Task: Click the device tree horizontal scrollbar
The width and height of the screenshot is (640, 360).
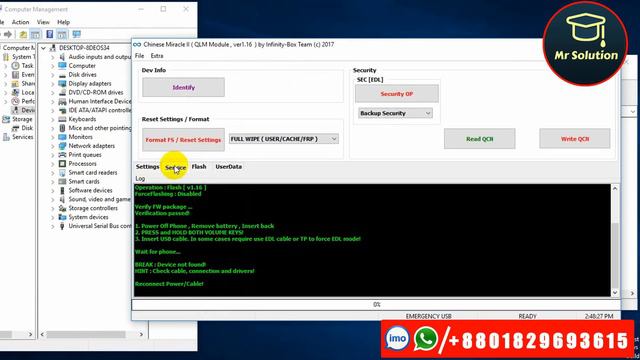Action: click(x=86, y=334)
